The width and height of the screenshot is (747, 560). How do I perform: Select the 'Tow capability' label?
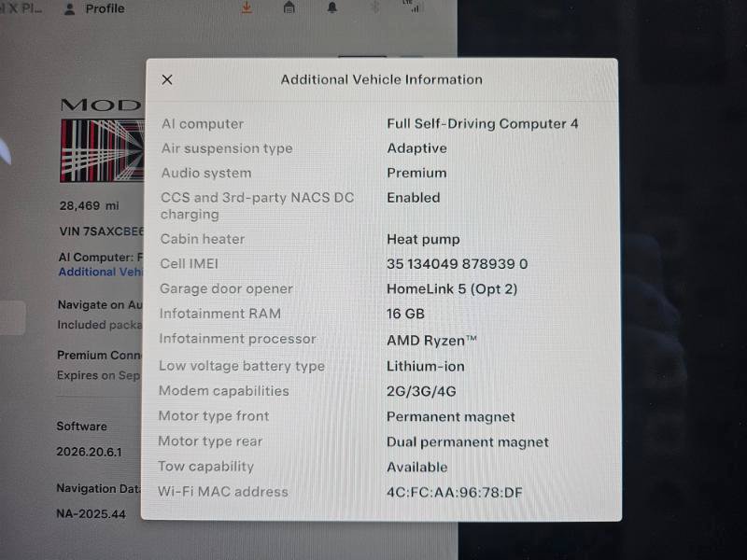[205, 467]
